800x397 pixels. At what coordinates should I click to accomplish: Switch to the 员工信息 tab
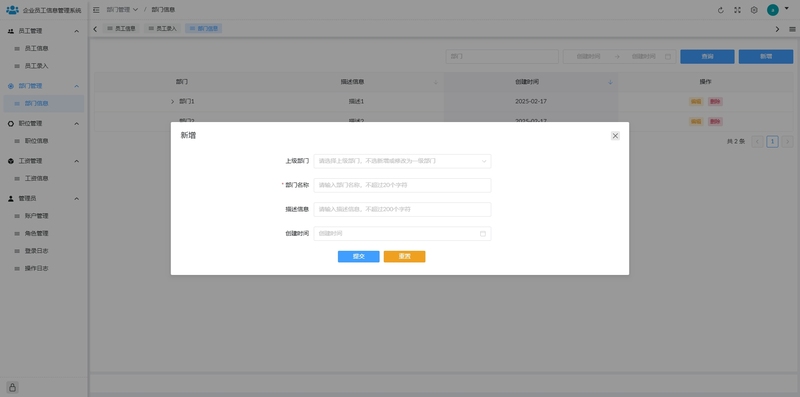tap(121, 29)
